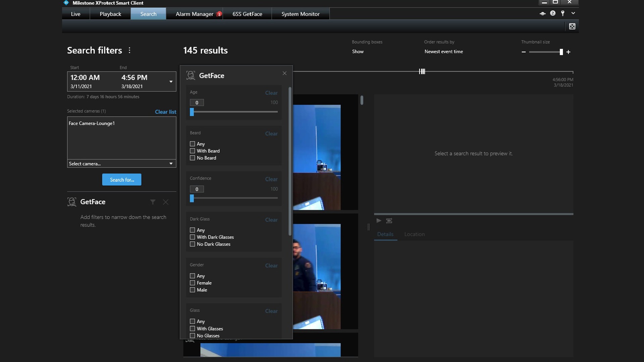
Task: Select the Search tab
Action: point(148,14)
